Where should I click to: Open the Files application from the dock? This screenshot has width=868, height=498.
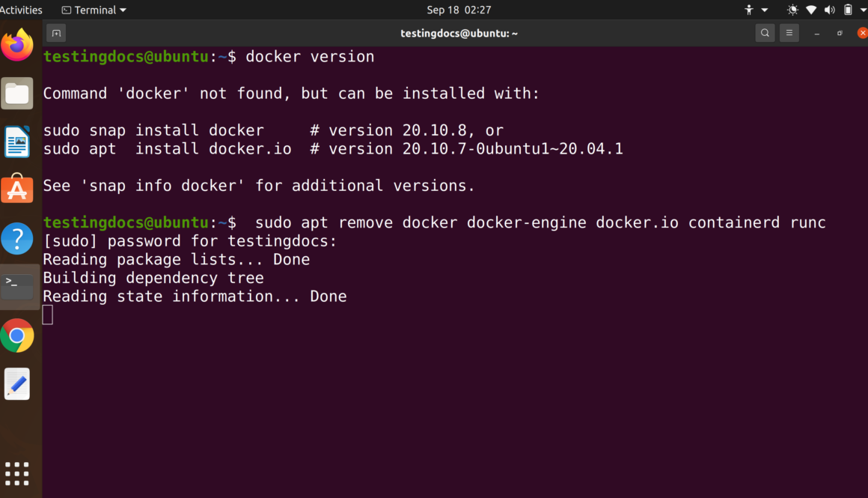coord(17,93)
